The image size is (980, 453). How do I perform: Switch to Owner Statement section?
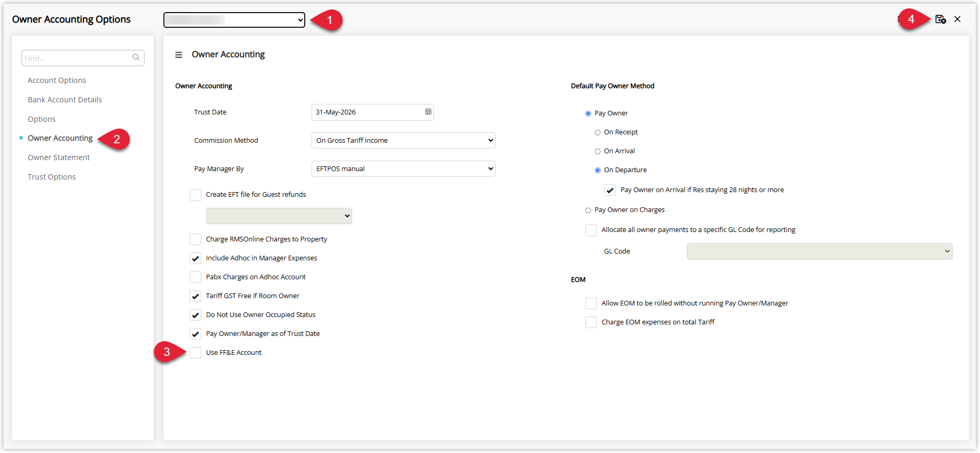[59, 157]
